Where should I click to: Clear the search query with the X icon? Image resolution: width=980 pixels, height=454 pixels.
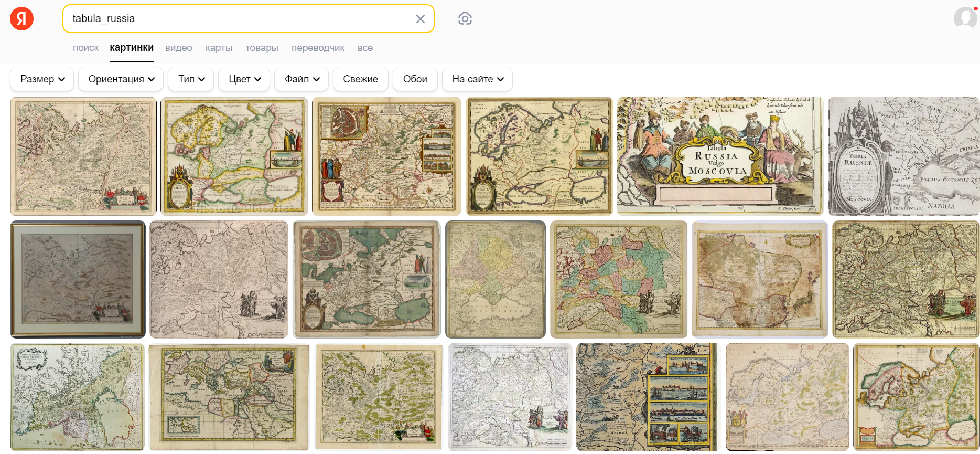421,19
